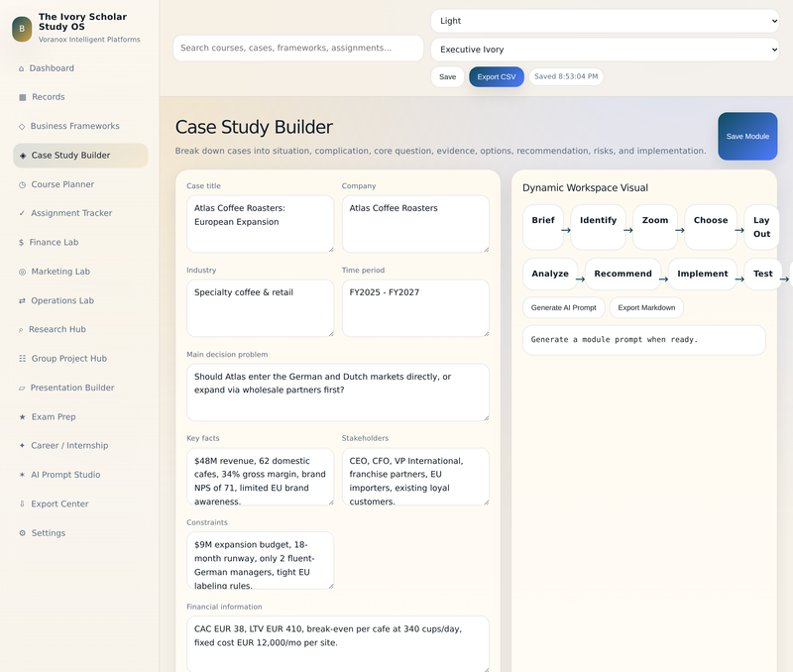793x672 pixels.
Task: Click the Group Project Hub grid icon
Action: pos(22,359)
